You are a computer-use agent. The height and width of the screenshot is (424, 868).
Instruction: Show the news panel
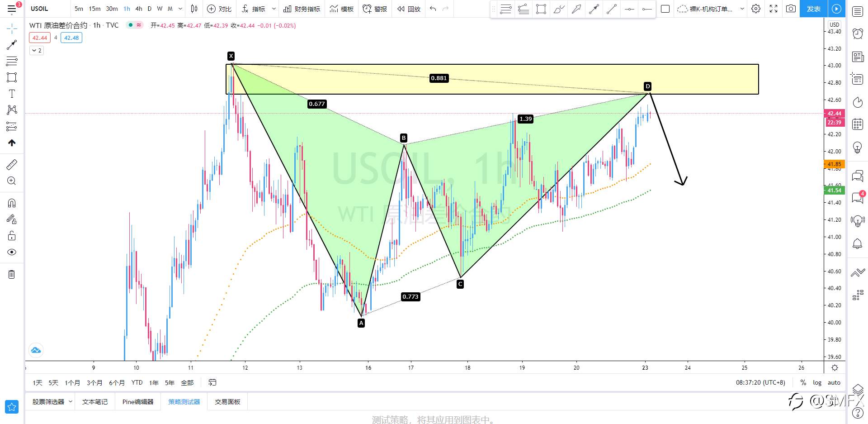coord(858,57)
